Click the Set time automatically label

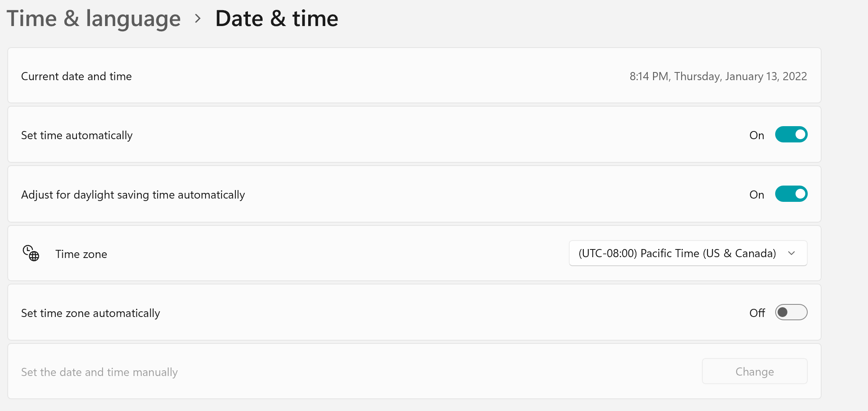pyautogui.click(x=77, y=135)
